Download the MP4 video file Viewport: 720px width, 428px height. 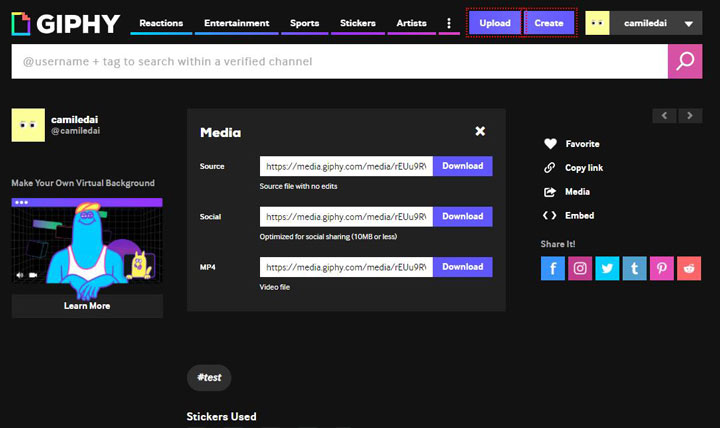[462, 267]
